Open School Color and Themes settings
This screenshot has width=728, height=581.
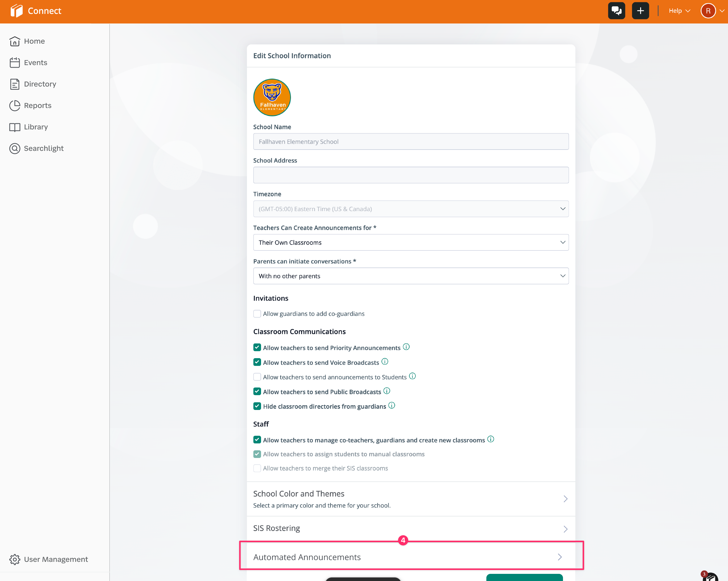click(410, 499)
